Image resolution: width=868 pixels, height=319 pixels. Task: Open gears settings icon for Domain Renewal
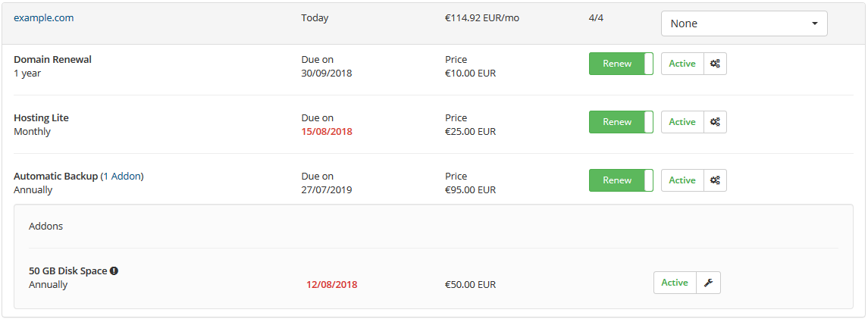[715, 64]
